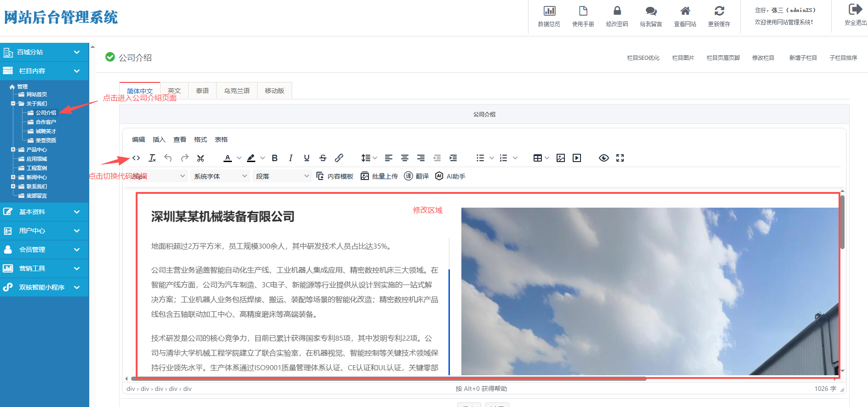Click the editor's horizontal scrollbar
The image size is (868, 407).
point(389,379)
